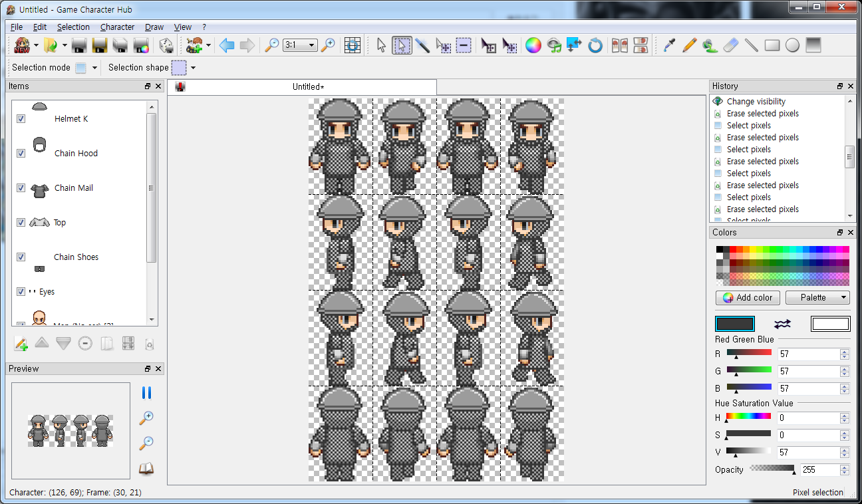
Task: Click the New character icon
Action: [x=22, y=45]
